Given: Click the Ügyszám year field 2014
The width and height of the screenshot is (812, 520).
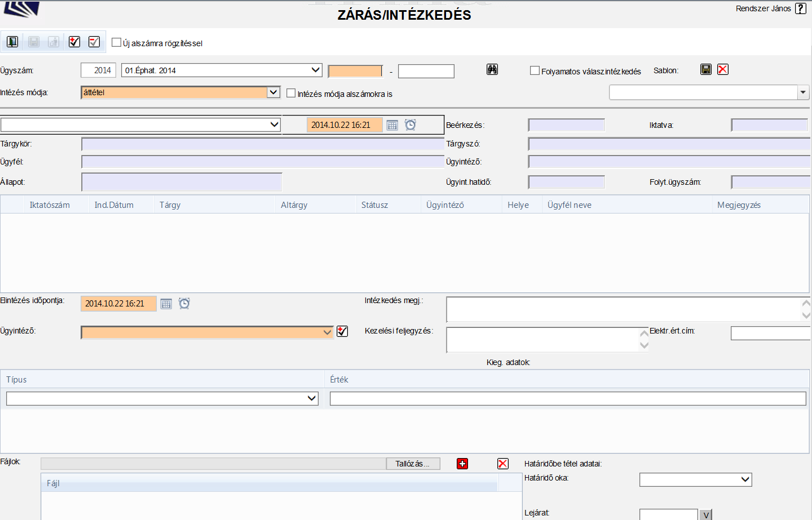Looking at the screenshot, I should coord(98,70).
